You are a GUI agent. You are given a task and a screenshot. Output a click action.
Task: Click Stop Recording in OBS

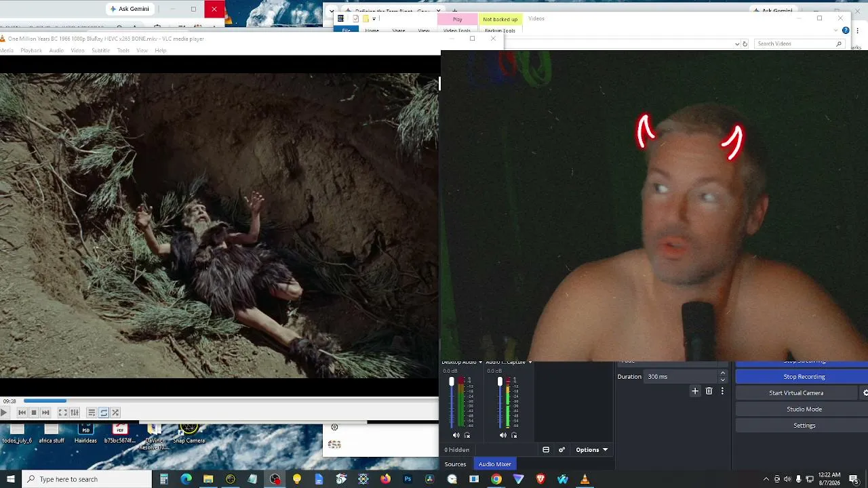(804, 377)
